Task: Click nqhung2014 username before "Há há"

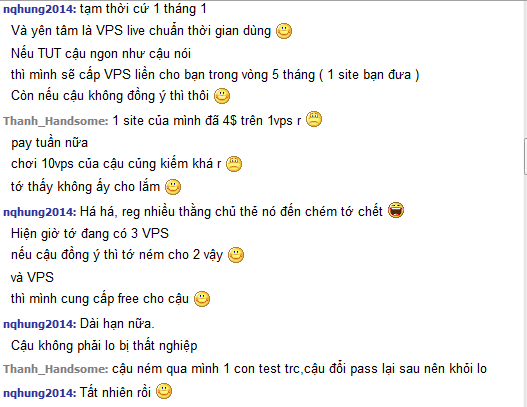Action: (x=40, y=212)
